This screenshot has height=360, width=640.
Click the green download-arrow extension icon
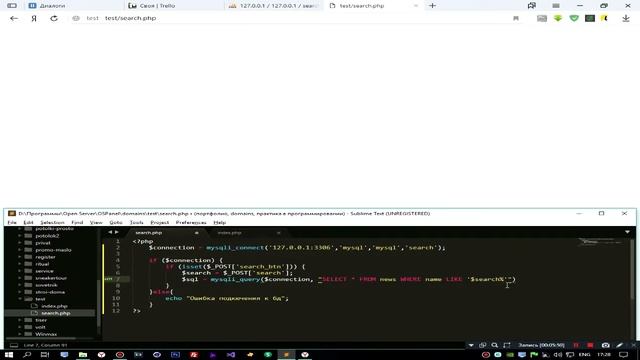[558, 18]
